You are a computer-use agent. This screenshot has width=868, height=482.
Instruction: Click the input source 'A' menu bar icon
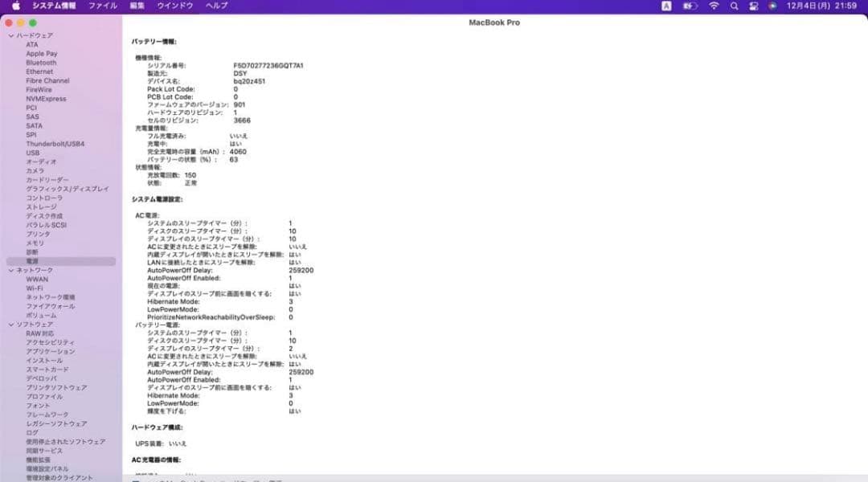point(666,6)
